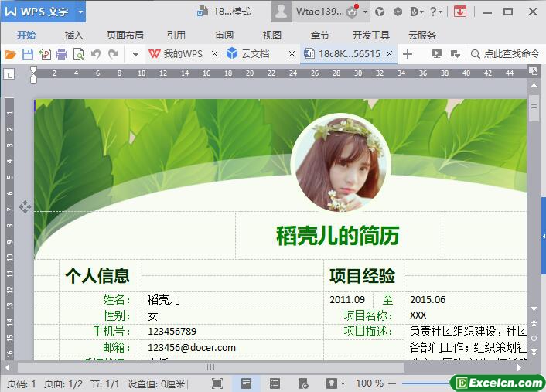The width and height of the screenshot is (546, 392).
Task: Go to next page double-arrow icon
Action: (534, 353)
